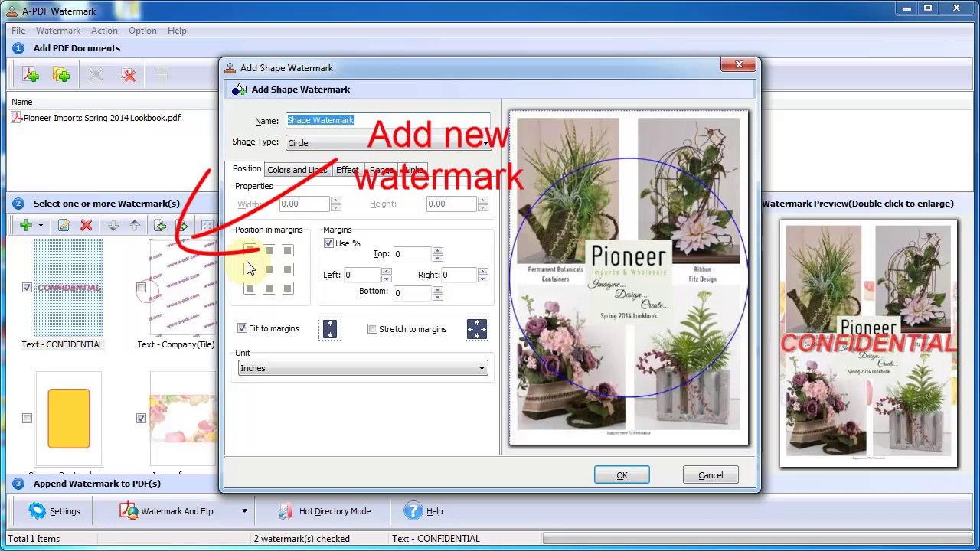Screen dimensions: 980x551
Task: Click the Add PDF file icon
Action: coord(31,74)
